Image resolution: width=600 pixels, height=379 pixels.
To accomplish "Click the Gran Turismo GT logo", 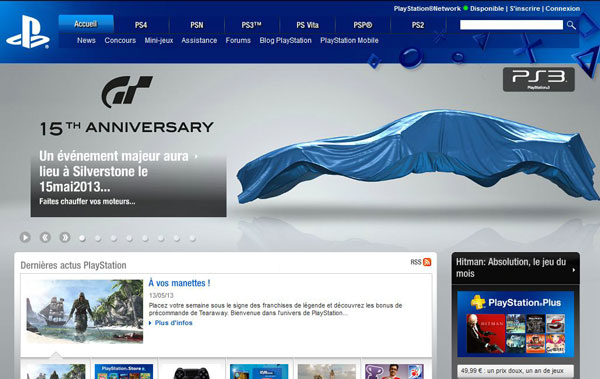I will (x=127, y=91).
